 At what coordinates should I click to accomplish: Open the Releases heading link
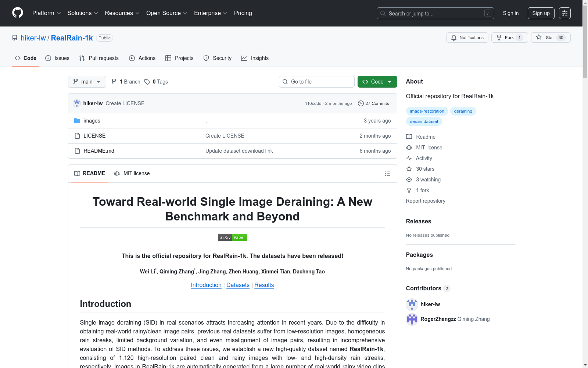point(419,221)
